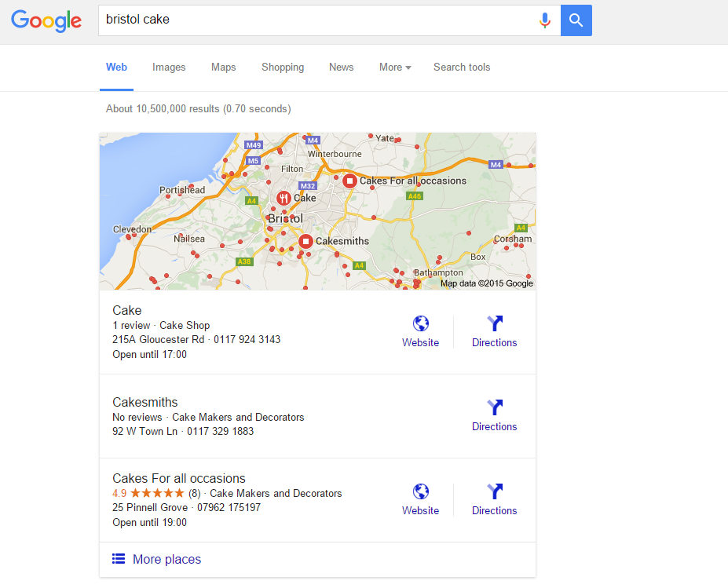Open the Website globe for Cakes For all occasions

pyautogui.click(x=421, y=492)
